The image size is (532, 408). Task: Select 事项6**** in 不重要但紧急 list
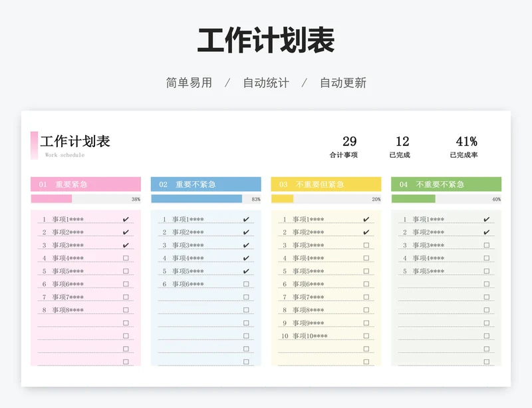309,284
